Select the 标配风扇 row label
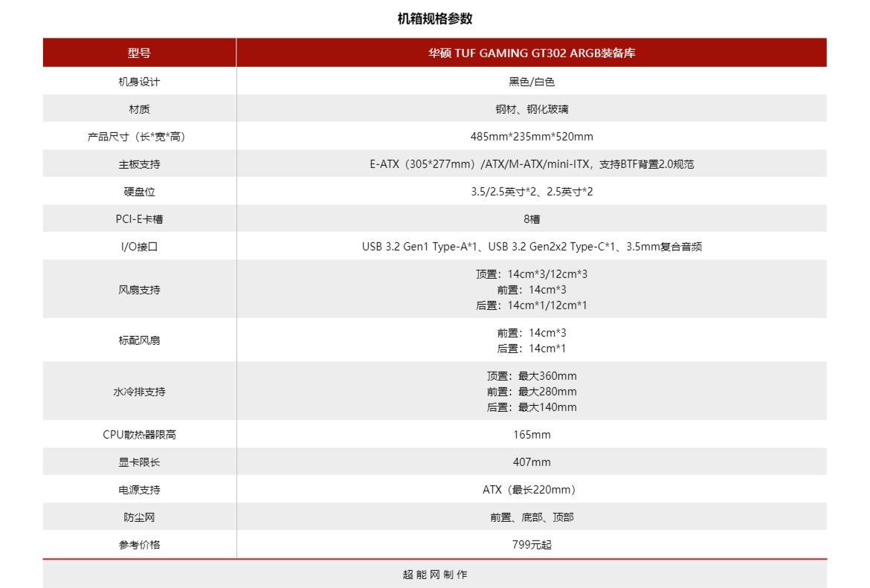The image size is (870, 588). click(139, 340)
